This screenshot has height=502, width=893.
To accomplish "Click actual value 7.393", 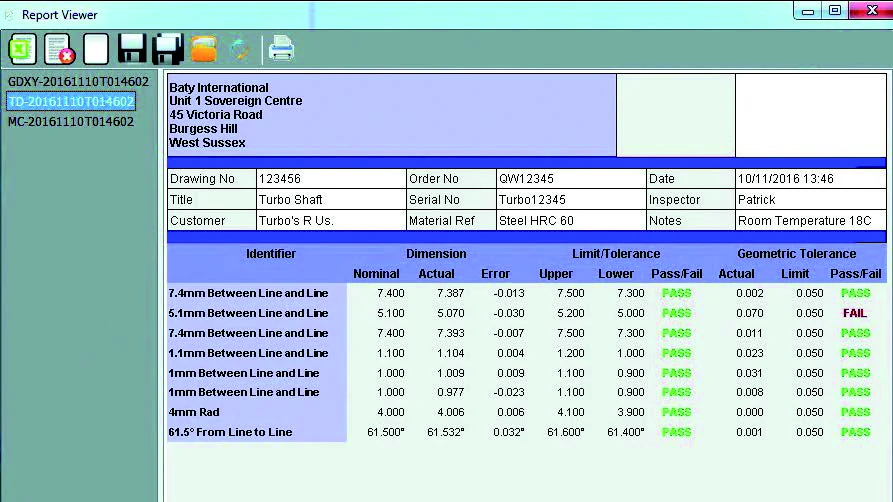I will click(450, 333).
